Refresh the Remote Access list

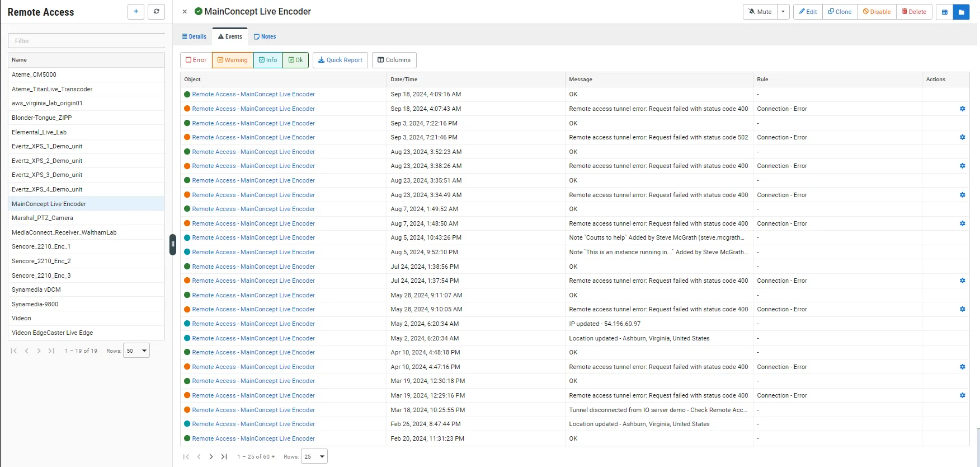coord(157,12)
